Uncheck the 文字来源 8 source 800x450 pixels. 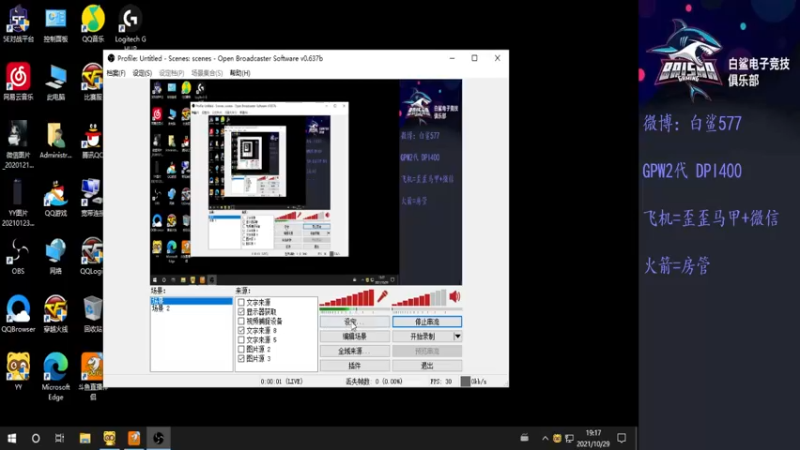click(241, 331)
